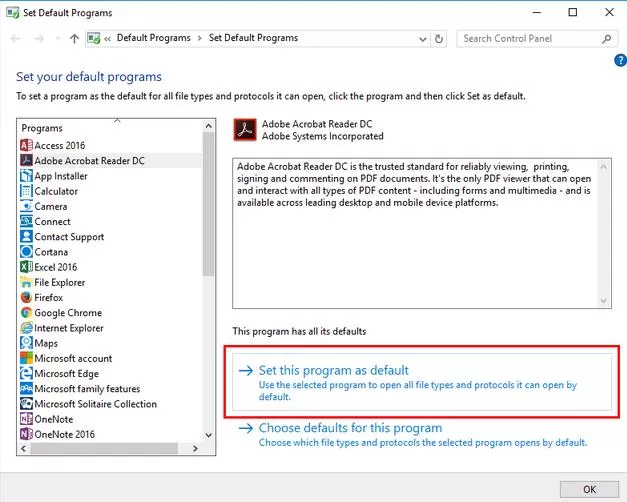
Task: Click the Cortana circle icon
Action: tap(26, 252)
